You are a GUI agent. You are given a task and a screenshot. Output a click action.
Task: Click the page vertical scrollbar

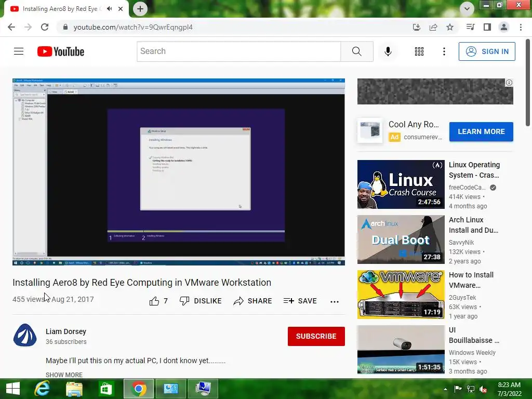click(528, 83)
